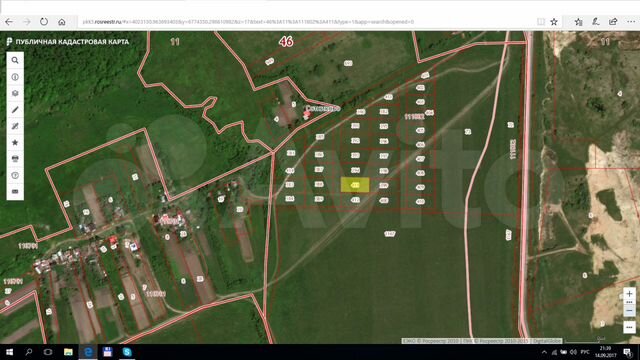Click the browser home button
This screenshot has height=360, width=640.
click(x=62, y=22)
